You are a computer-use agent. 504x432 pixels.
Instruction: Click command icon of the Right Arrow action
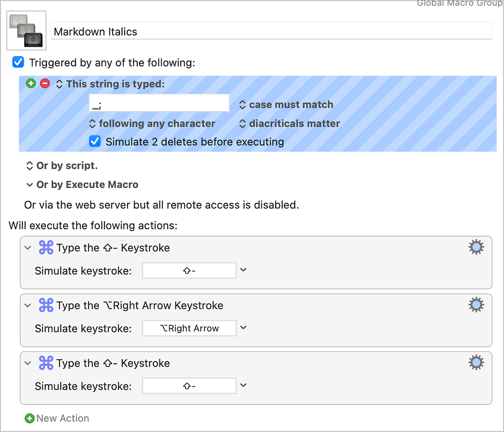pos(46,306)
